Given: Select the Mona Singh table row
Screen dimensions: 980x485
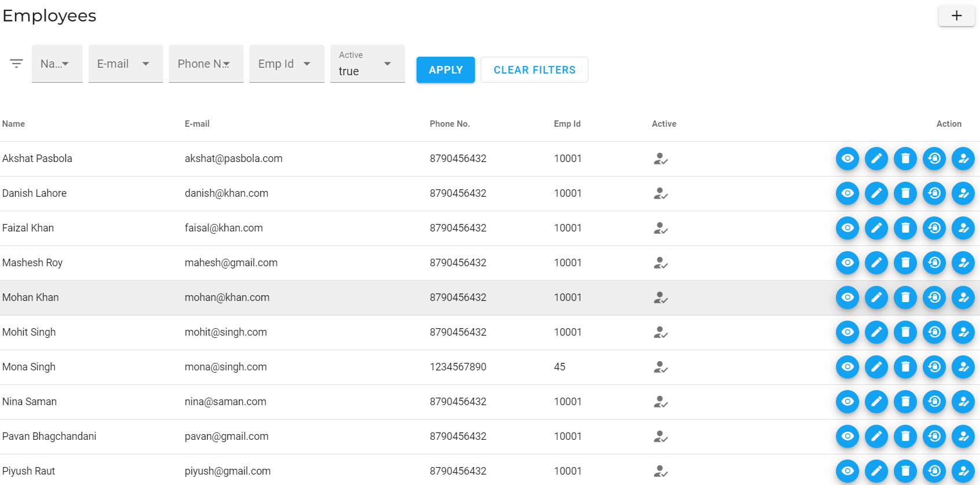Looking at the screenshot, I should [x=347, y=367].
